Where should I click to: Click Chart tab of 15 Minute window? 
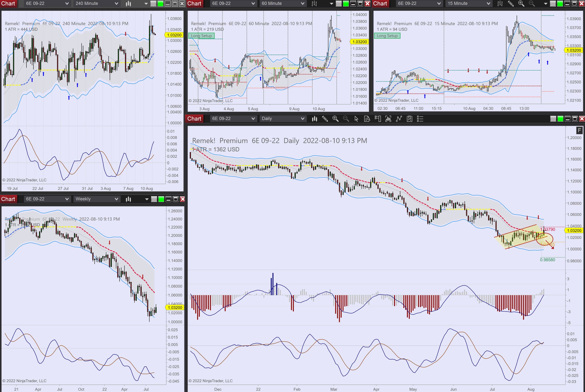point(380,4)
